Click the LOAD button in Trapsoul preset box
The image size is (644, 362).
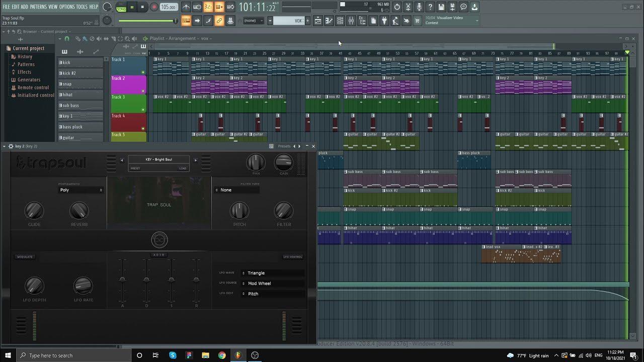pos(183,168)
